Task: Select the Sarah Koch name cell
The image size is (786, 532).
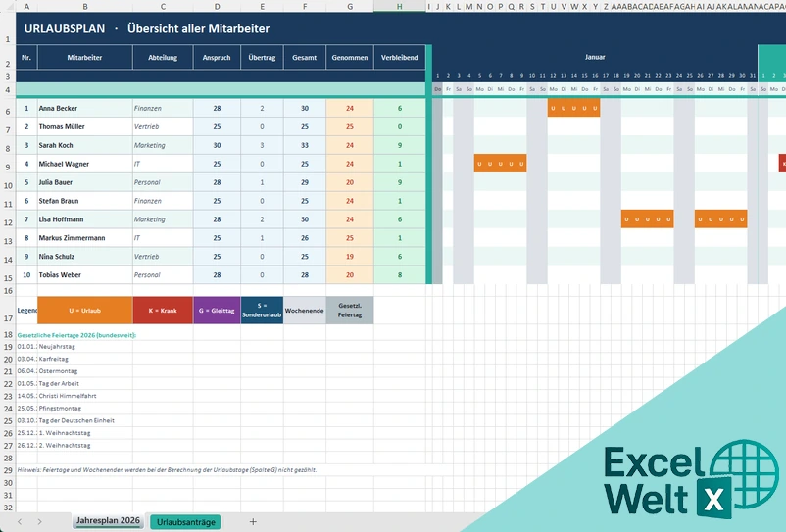Action: coord(85,145)
